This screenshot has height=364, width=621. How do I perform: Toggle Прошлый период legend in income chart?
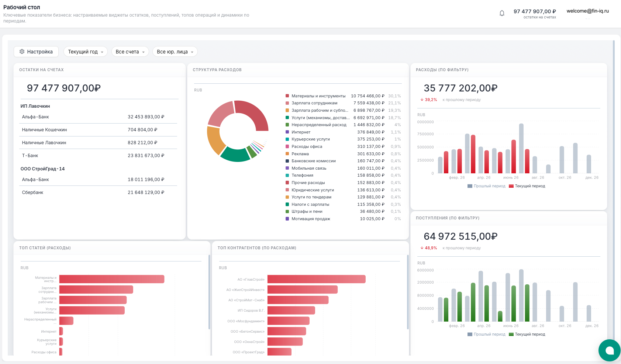(486, 334)
